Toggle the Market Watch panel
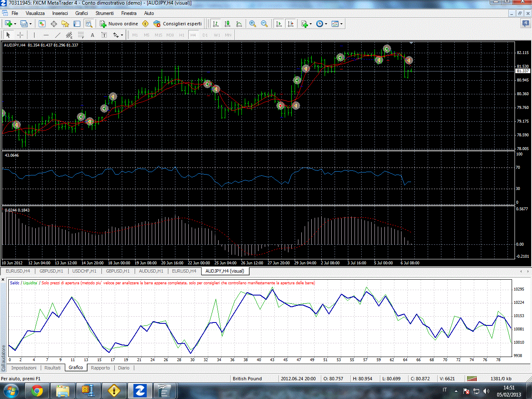532x399 pixels. pyautogui.click(x=42, y=24)
